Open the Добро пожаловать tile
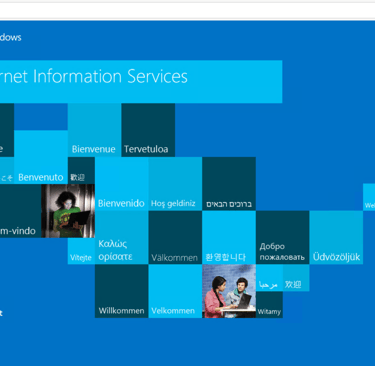The image size is (375, 366). (x=283, y=237)
